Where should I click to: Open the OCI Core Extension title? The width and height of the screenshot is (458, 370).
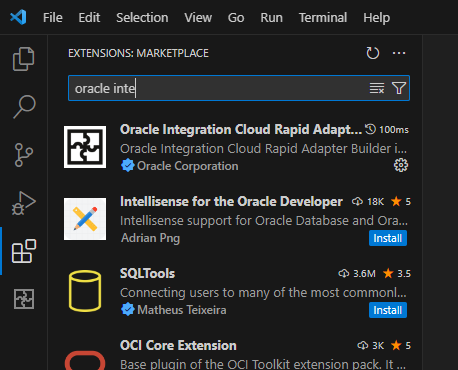(x=178, y=345)
